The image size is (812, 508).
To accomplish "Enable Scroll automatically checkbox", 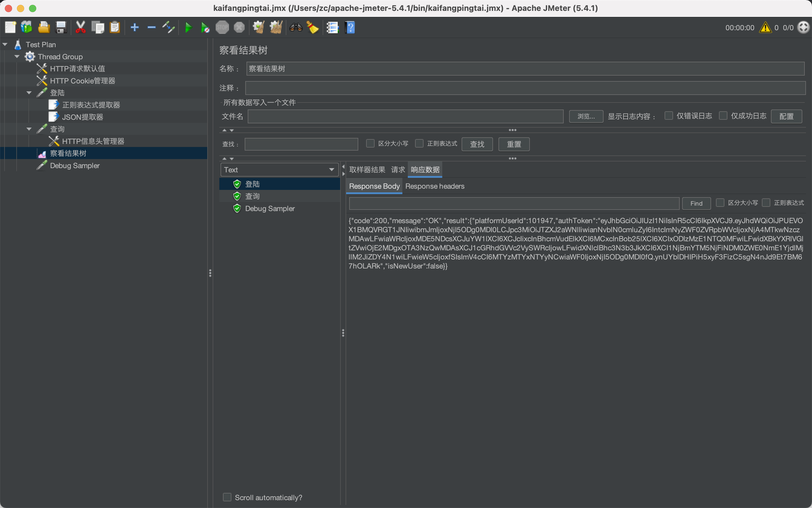I will click(227, 497).
